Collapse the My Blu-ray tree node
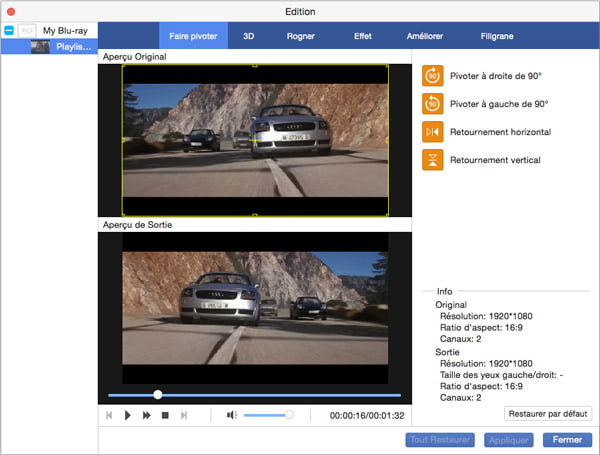This screenshot has width=600, height=455. pos(10,31)
